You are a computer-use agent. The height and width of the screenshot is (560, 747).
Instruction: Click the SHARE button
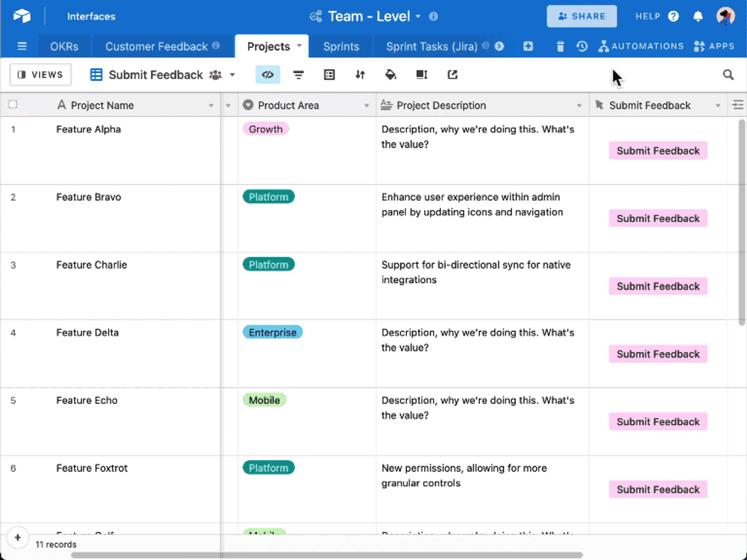coord(582,16)
